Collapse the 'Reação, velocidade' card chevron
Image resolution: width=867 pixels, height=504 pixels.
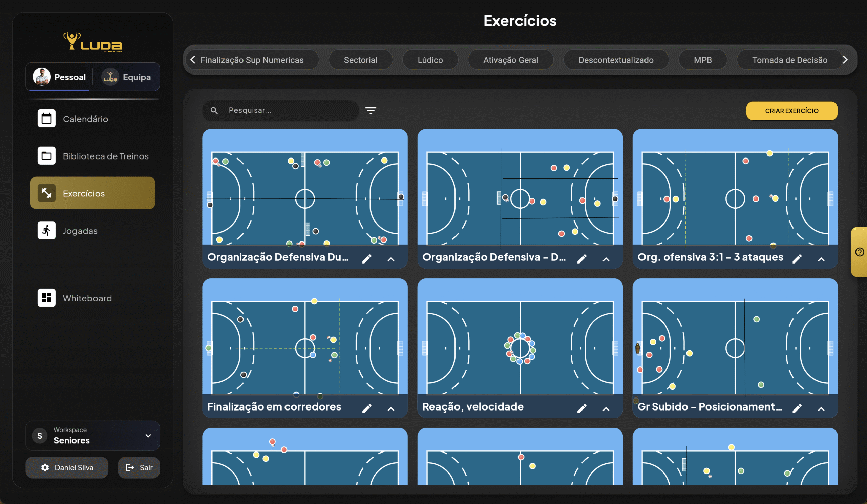point(606,409)
